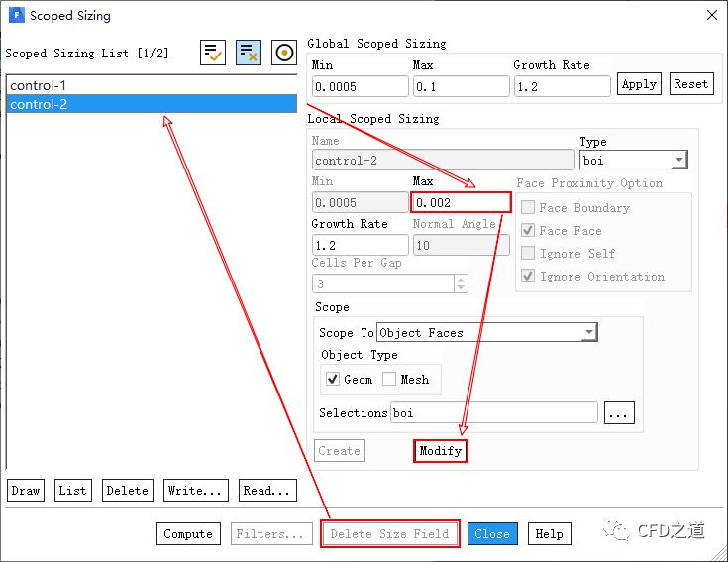728x562 pixels.
Task: Click the Read... button
Action: point(267,490)
